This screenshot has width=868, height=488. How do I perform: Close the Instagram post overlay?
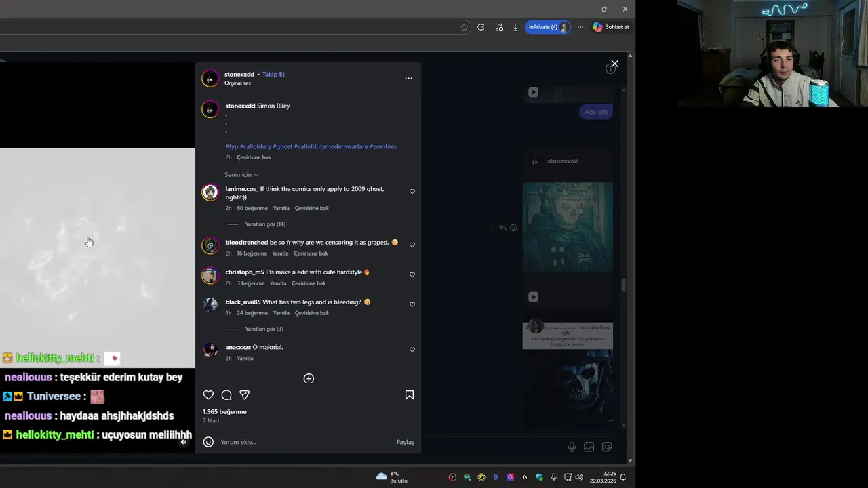[x=614, y=64]
